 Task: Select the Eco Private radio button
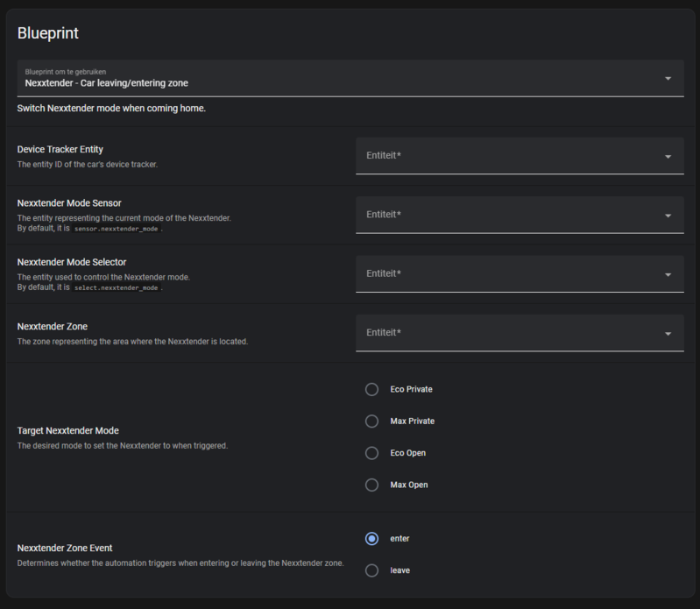tap(371, 389)
